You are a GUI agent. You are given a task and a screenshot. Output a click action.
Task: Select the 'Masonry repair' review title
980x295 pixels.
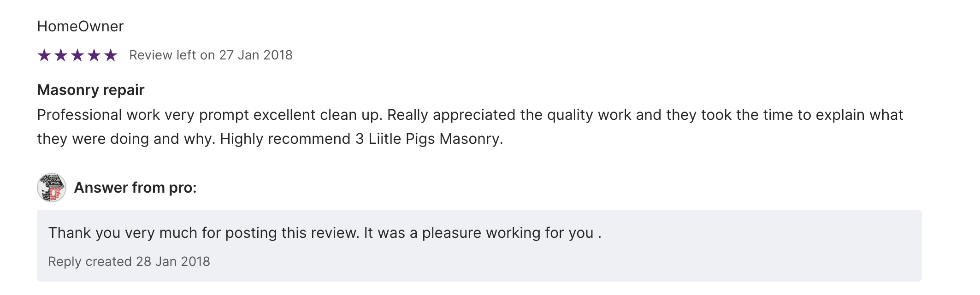pyautogui.click(x=91, y=90)
